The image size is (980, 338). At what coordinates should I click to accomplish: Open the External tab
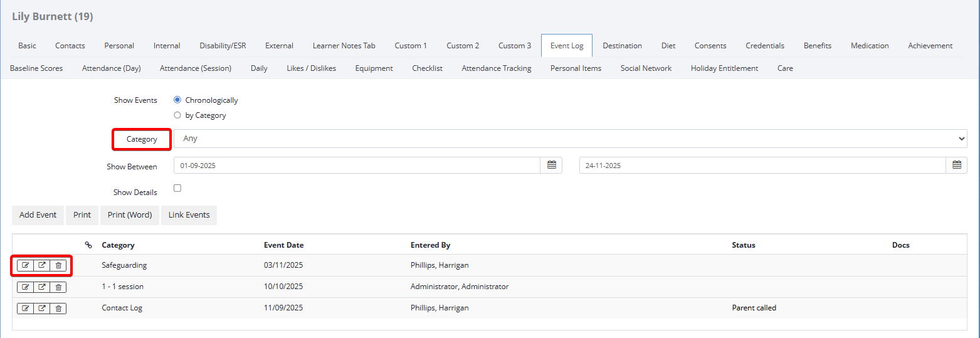tap(279, 46)
